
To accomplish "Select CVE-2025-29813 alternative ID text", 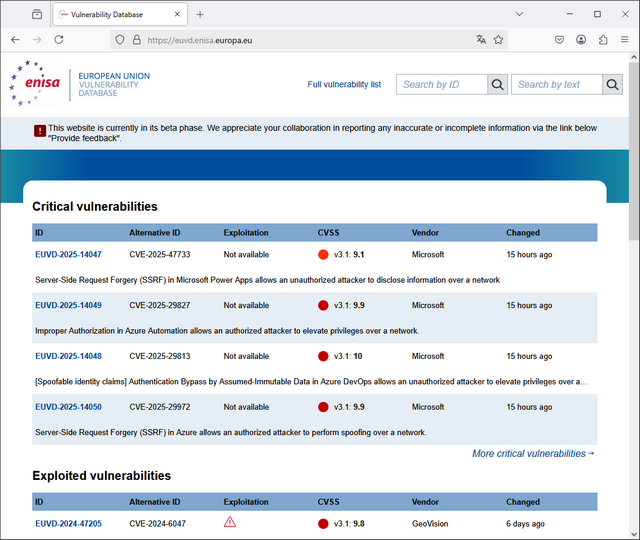I will (x=160, y=356).
